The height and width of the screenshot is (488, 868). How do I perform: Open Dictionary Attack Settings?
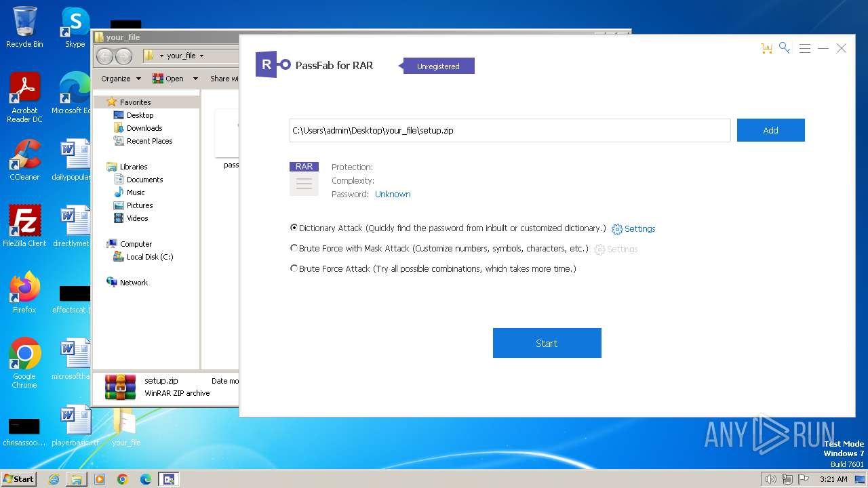(633, 229)
